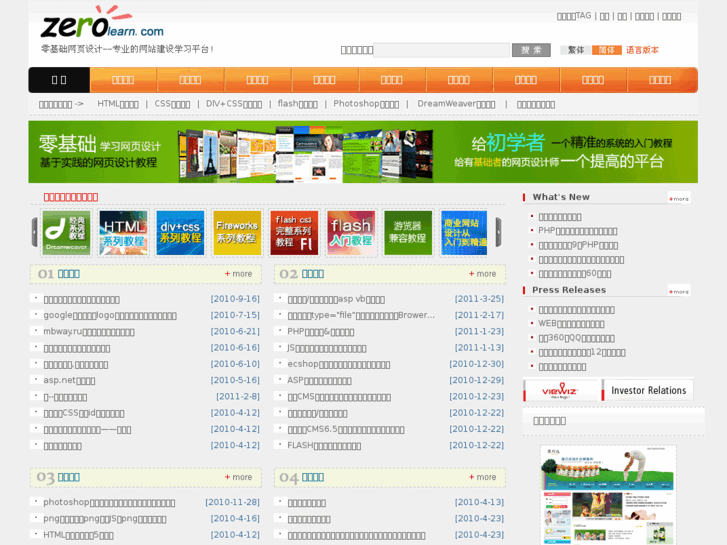Open the asp vb article dated 2011-3-25
The height and width of the screenshot is (545, 727).
pos(336,299)
